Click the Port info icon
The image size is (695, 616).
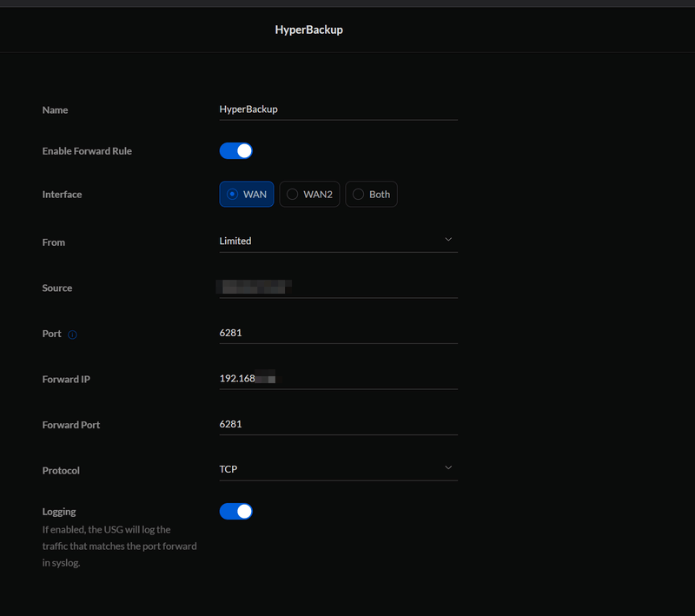coord(72,334)
